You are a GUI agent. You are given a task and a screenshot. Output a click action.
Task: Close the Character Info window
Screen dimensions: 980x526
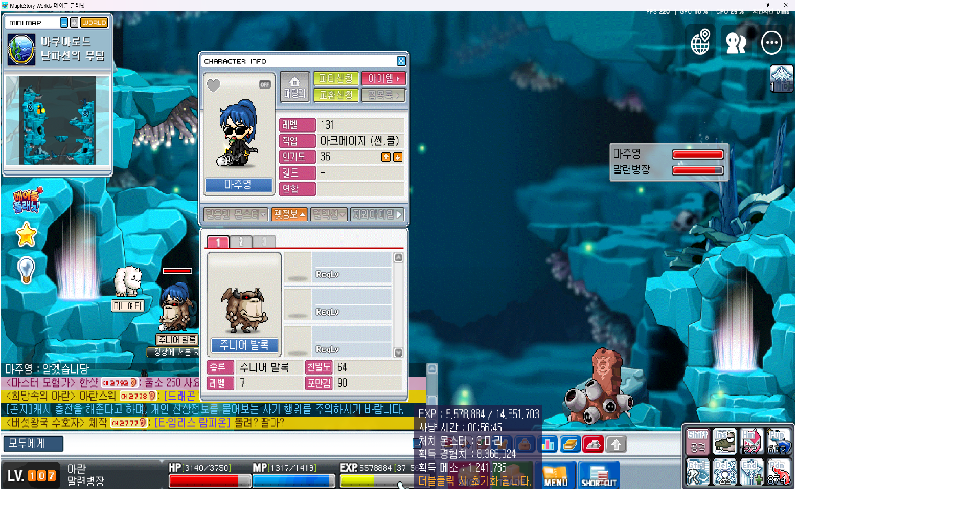point(401,61)
